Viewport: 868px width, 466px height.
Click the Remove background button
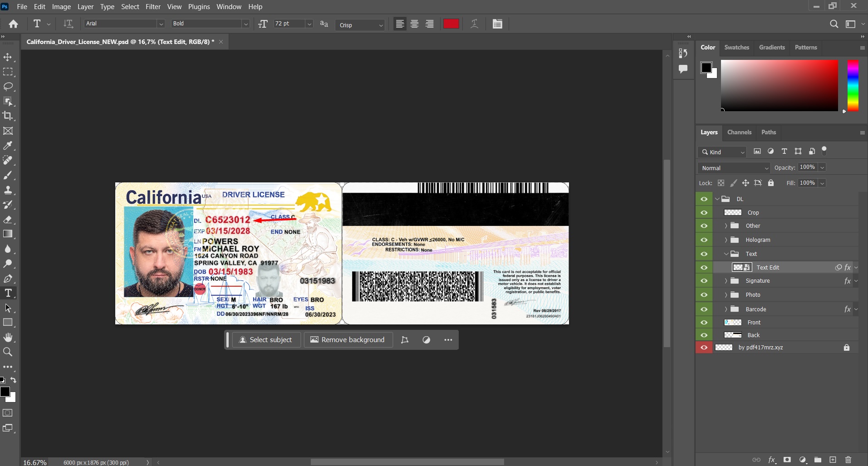(x=348, y=340)
